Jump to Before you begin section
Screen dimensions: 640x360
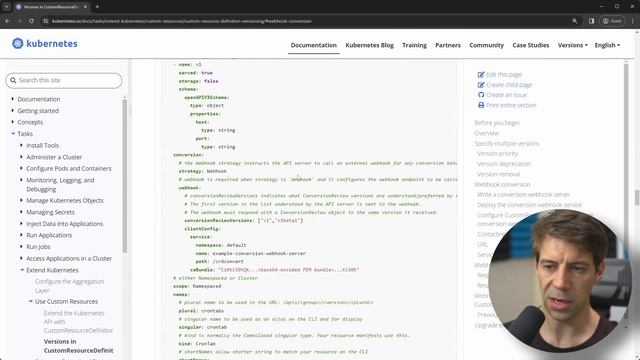(497, 123)
